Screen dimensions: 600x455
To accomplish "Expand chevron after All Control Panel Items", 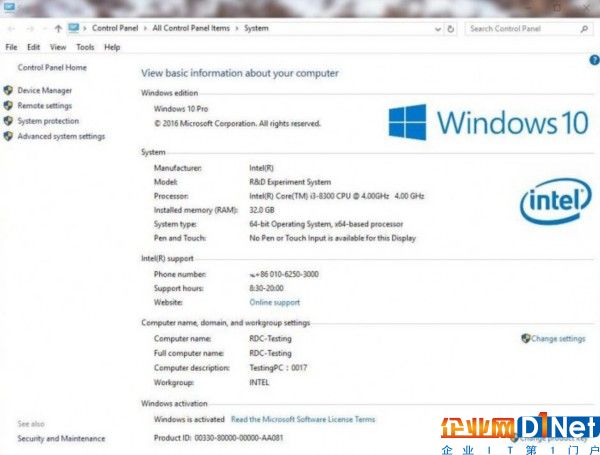I will click(237, 29).
